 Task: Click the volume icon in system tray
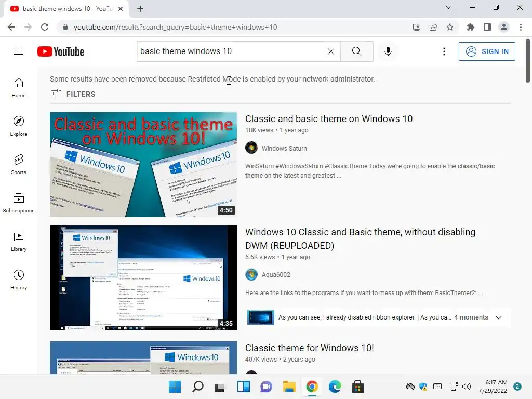pyautogui.click(x=467, y=387)
